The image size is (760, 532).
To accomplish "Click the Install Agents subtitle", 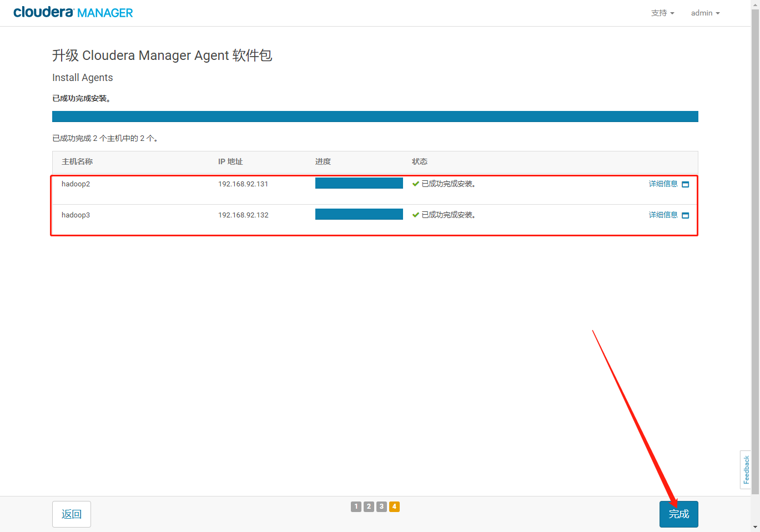I will 83,78.
